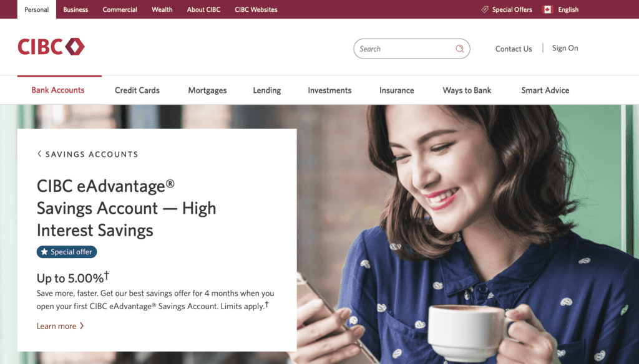Click the arrow next to Learn more
This screenshot has width=639, height=364.
tap(82, 326)
